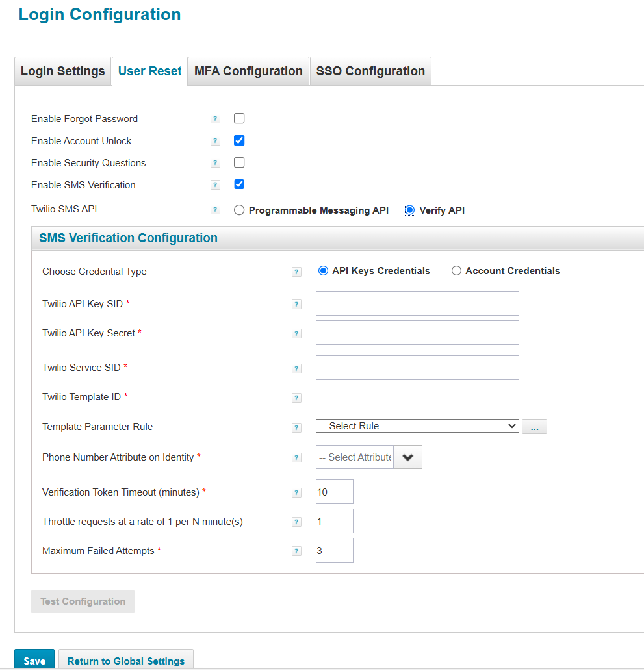
Task: Show help for Enable Security Questions
Action: click(x=215, y=163)
